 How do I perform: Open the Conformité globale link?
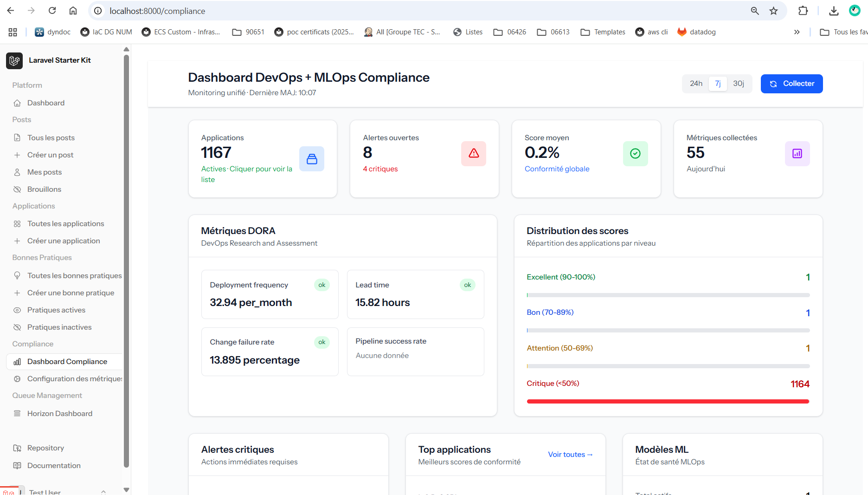[557, 169]
